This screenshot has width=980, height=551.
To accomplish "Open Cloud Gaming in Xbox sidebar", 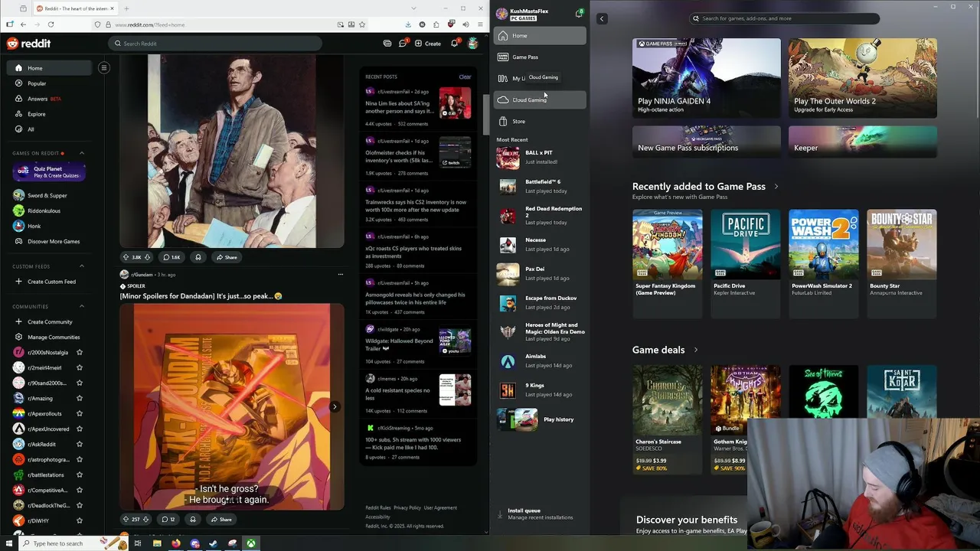I will [540, 99].
